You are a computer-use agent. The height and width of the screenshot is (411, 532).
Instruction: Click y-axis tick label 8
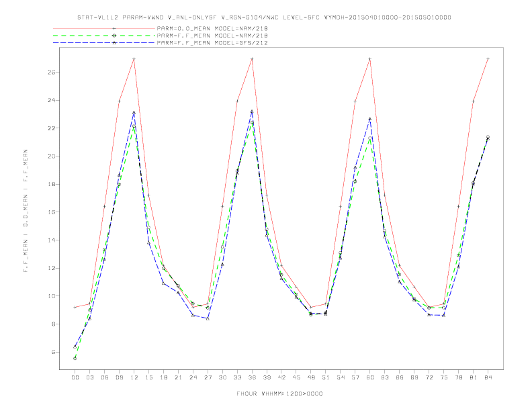coord(53,324)
